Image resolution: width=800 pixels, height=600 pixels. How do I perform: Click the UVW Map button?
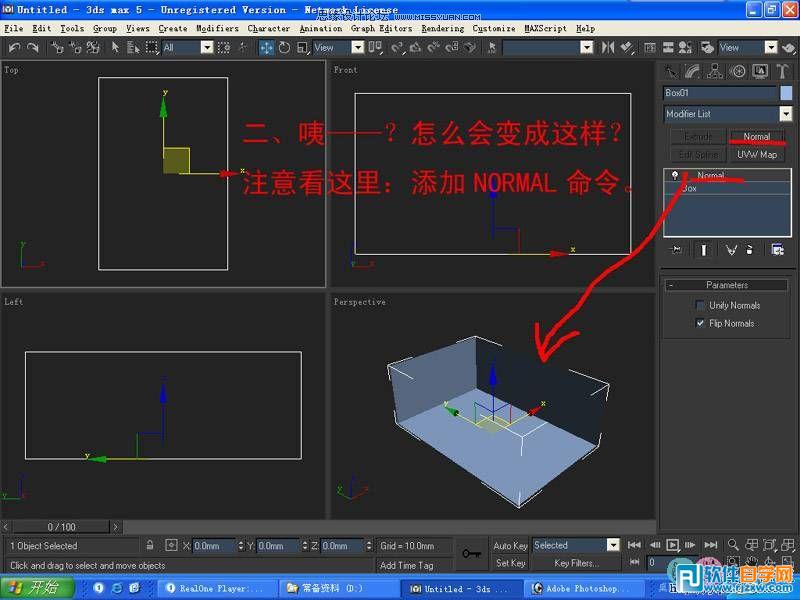[756, 155]
